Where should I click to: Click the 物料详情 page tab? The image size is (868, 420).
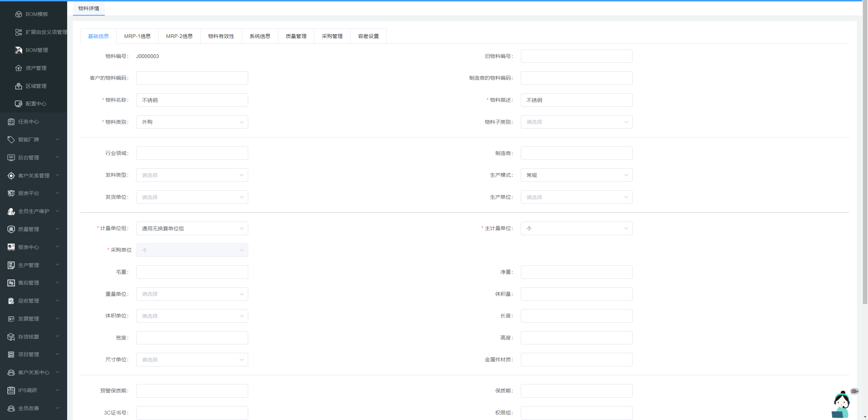pos(89,8)
